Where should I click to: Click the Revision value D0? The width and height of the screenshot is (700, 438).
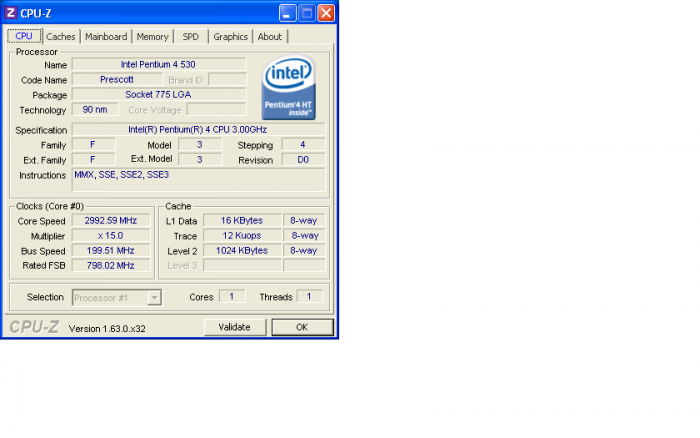click(x=303, y=160)
